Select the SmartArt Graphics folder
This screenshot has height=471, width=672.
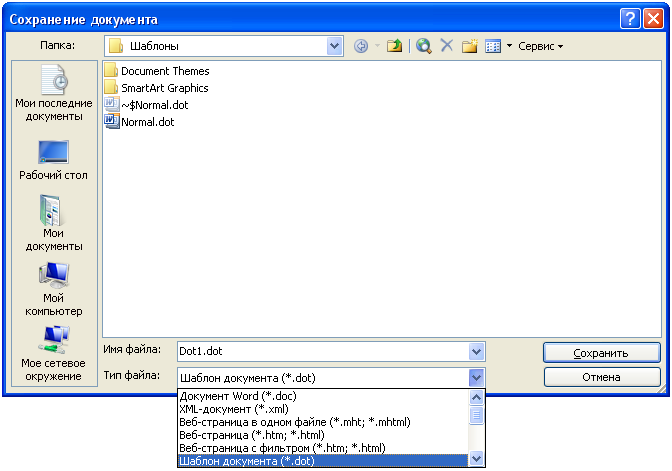click(156, 88)
